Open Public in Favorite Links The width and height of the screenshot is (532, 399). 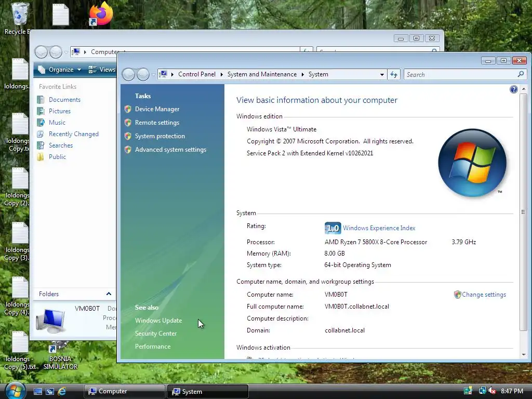coord(57,157)
